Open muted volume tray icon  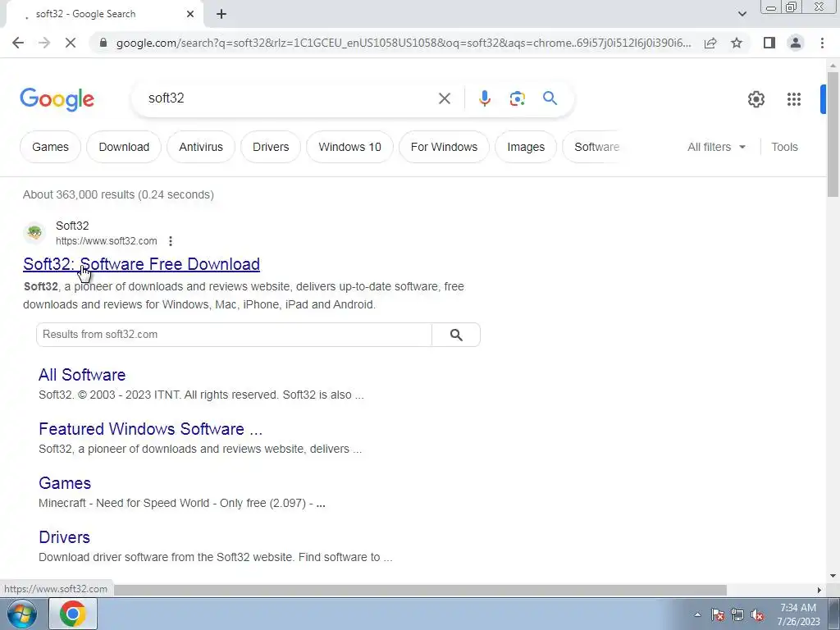757,614
